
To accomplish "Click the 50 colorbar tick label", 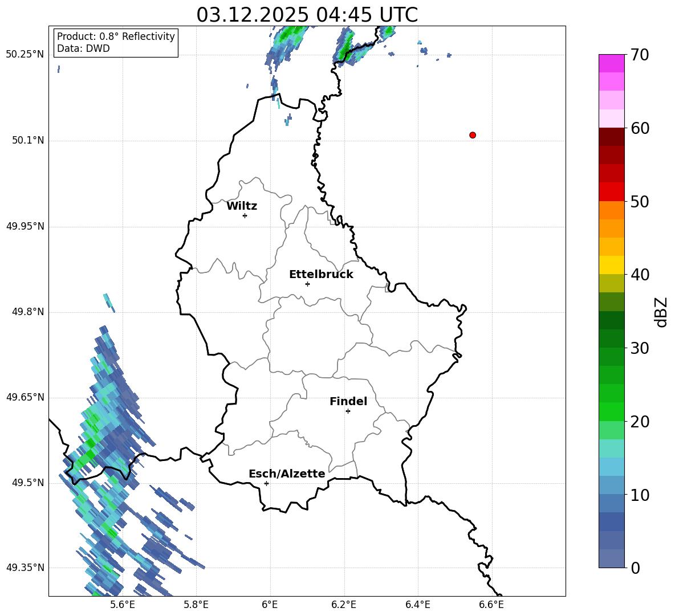I will pos(640,202).
